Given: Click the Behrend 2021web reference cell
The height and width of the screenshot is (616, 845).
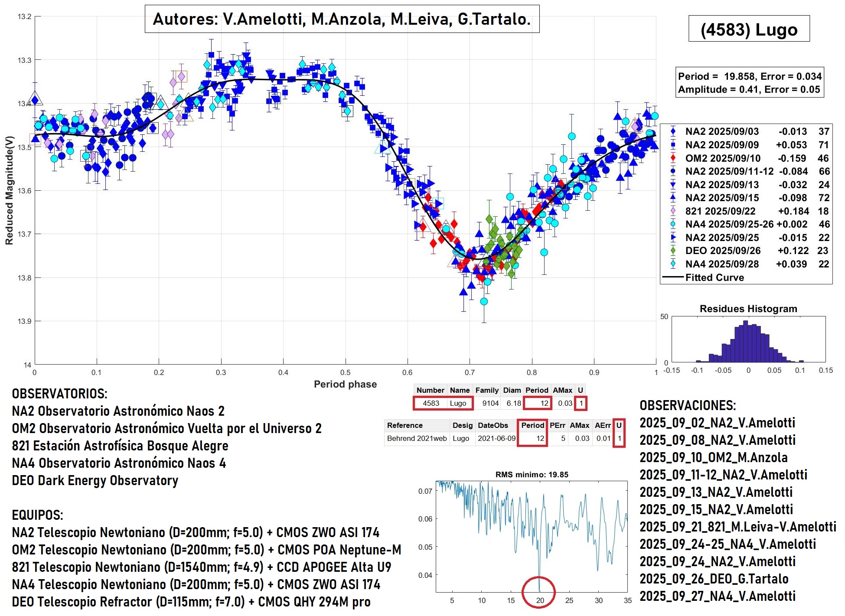Looking at the screenshot, I should 417,438.
